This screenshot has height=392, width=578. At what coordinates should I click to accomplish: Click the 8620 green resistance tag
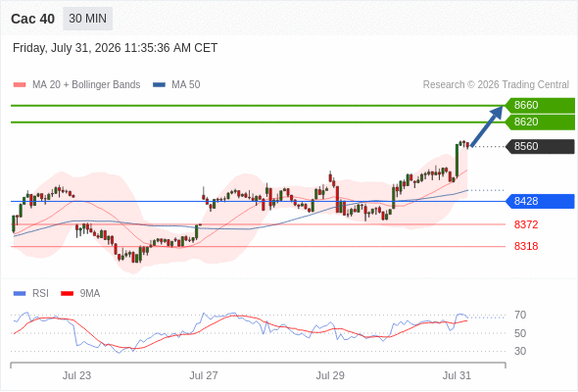click(x=540, y=122)
